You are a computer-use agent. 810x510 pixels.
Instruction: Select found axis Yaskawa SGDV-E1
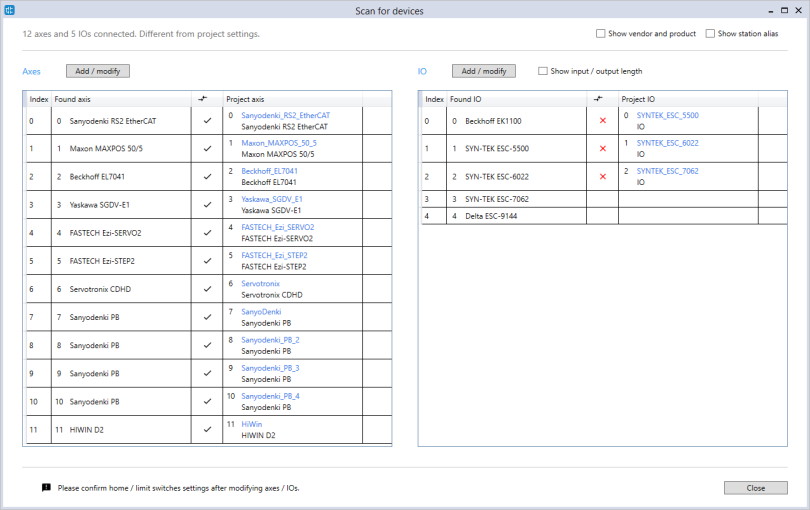100,205
